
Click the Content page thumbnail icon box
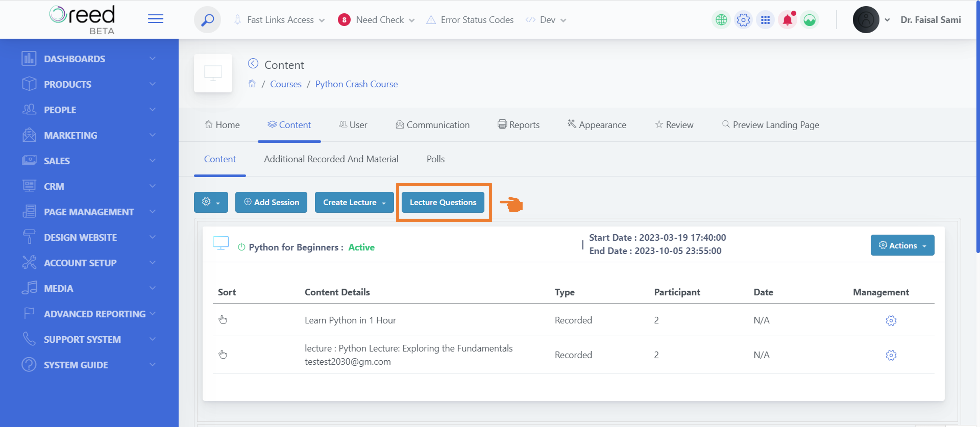click(213, 73)
